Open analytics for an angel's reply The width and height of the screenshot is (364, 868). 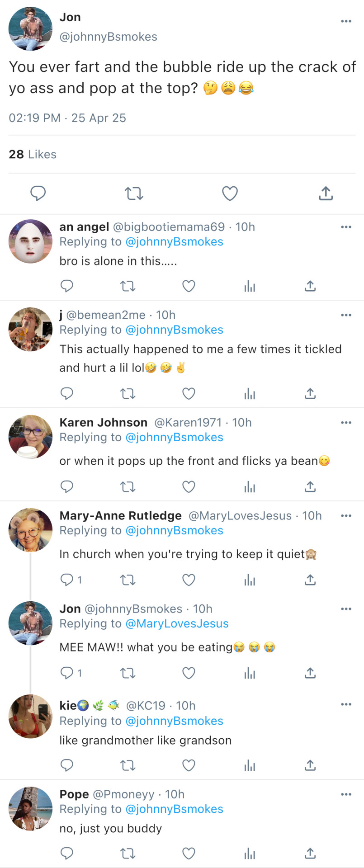(x=250, y=286)
